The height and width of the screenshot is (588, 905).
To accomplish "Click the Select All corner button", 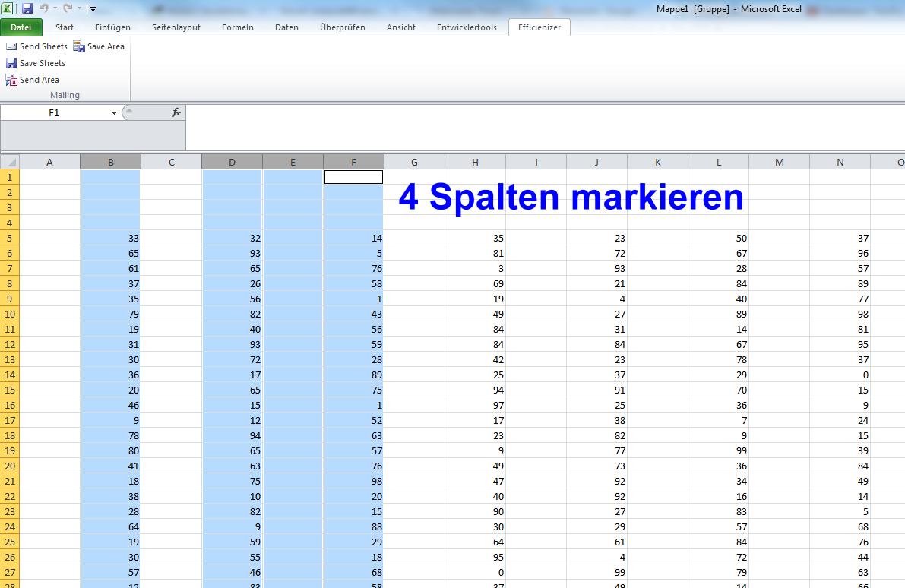I will (x=10, y=162).
